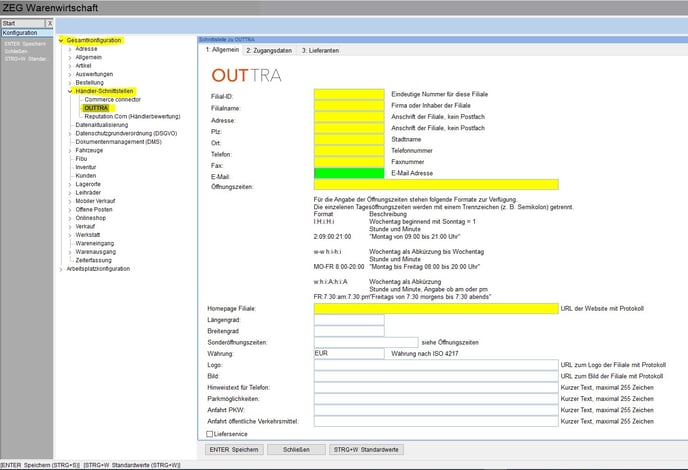688x470 pixels.
Task: Expand the Lagerorte tree node
Action: tap(70, 184)
